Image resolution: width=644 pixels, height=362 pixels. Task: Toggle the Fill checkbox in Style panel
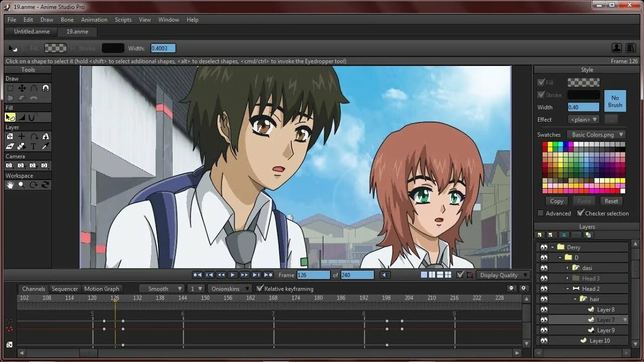[541, 82]
